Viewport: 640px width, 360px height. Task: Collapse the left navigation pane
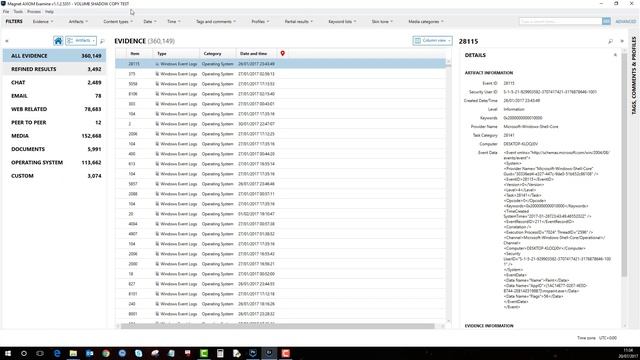(x=7, y=41)
